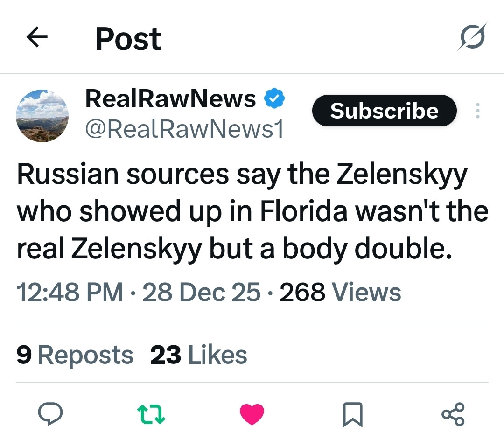This screenshot has height=447, width=504.
Task: Click the blue verified badge
Action: [x=275, y=98]
